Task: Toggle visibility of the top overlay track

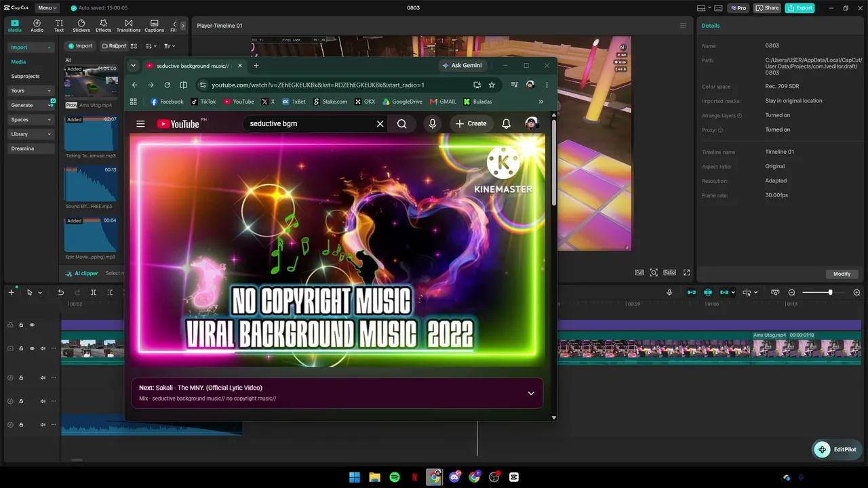Action: (32, 325)
